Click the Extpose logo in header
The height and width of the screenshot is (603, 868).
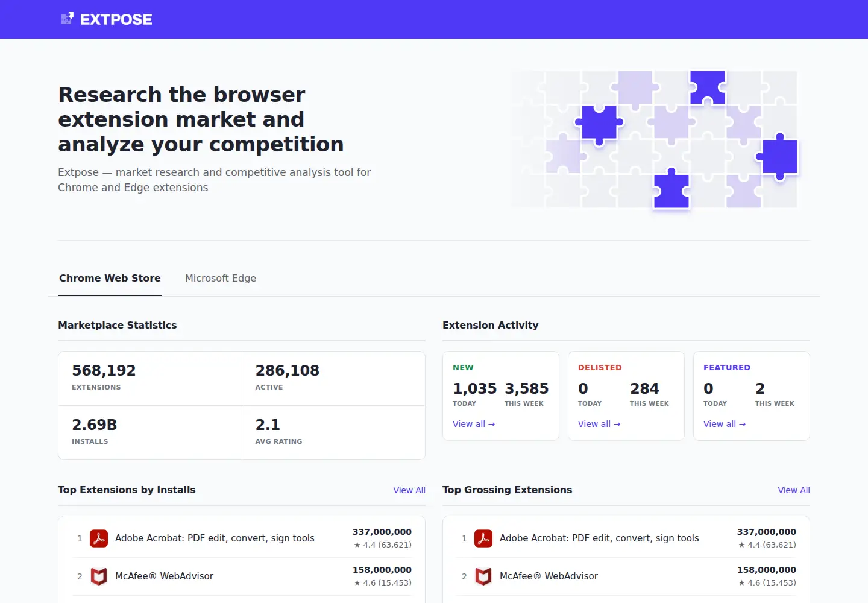(x=107, y=19)
